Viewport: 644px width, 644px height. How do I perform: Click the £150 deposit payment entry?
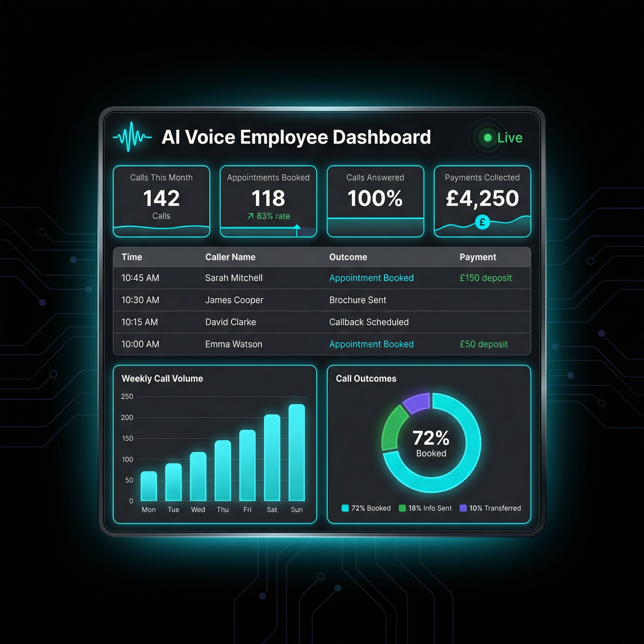coord(486,278)
